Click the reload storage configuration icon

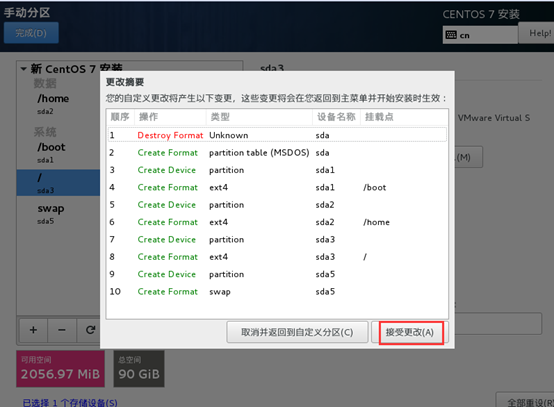coord(90,330)
